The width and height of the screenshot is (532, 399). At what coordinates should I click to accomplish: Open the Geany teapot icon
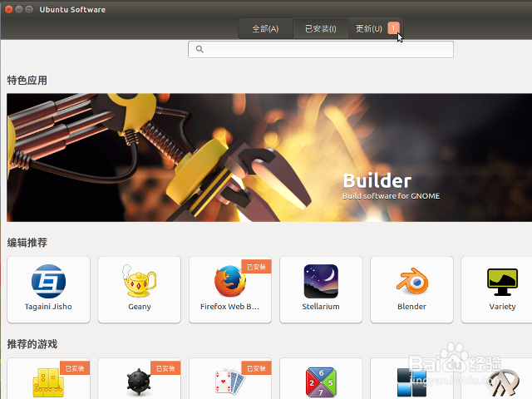click(139, 281)
